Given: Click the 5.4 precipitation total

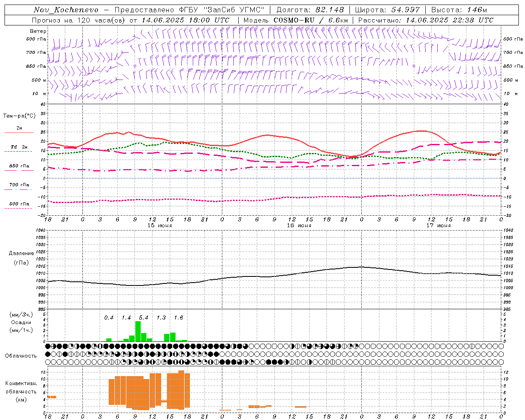Looking at the screenshot, I should click(144, 318).
